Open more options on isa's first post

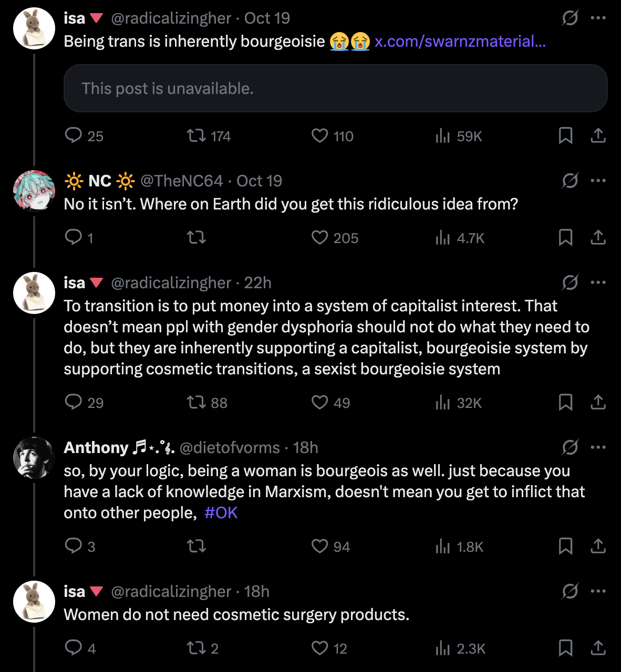point(598,18)
